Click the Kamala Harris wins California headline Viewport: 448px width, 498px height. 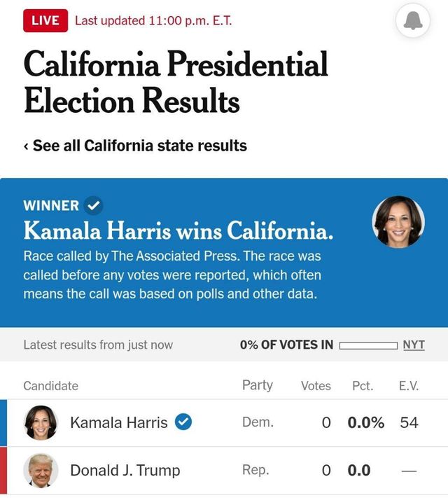click(x=178, y=230)
